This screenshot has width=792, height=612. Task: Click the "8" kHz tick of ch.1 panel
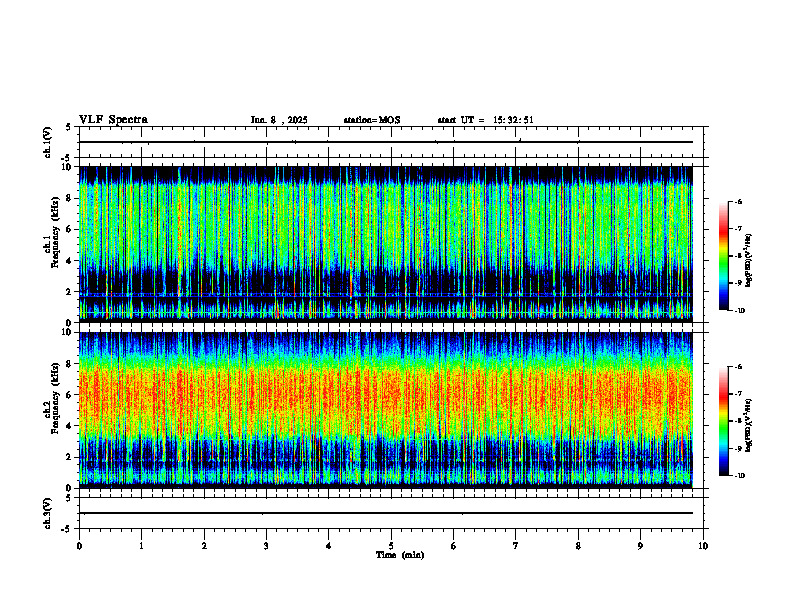(x=69, y=198)
